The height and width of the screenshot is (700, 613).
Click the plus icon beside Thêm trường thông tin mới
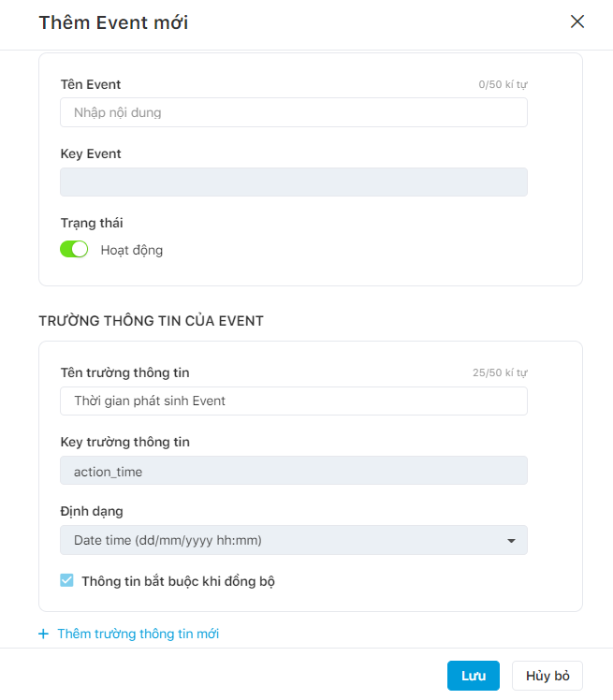click(43, 634)
